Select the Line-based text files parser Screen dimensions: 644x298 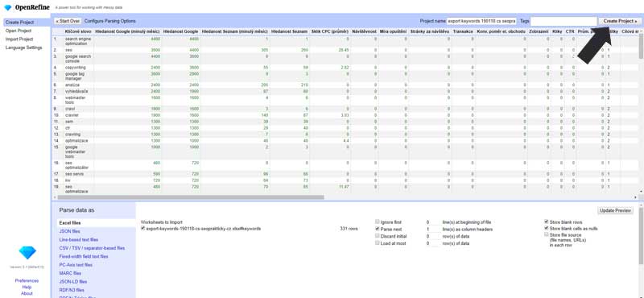[x=78, y=240]
